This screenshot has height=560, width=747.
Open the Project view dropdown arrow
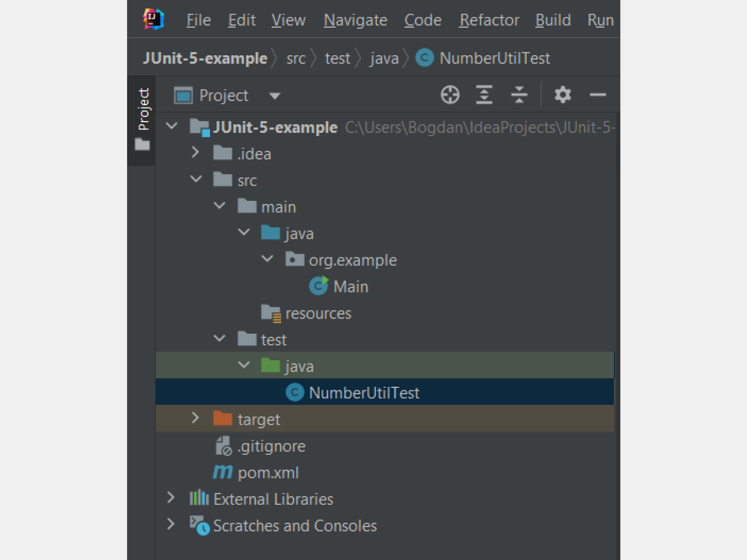tap(275, 96)
